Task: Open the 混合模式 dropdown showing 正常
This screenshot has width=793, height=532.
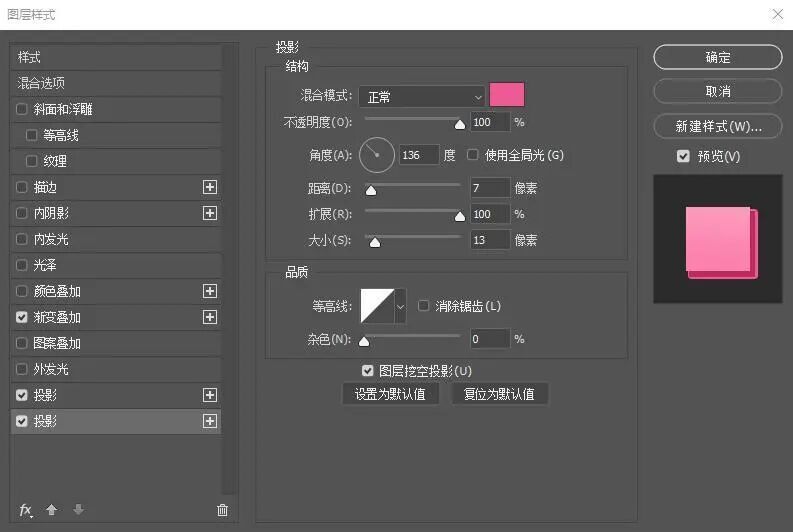Action: coord(422,96)
